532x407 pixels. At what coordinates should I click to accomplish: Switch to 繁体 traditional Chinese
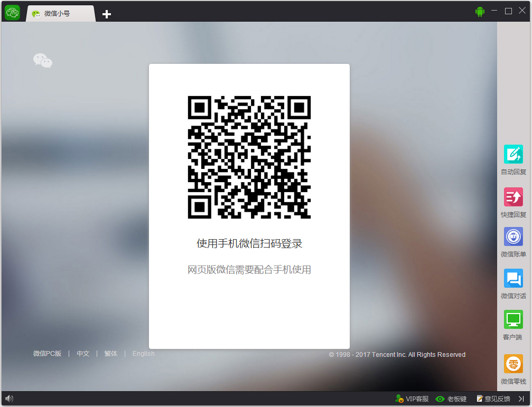click(x=110, y=353)
